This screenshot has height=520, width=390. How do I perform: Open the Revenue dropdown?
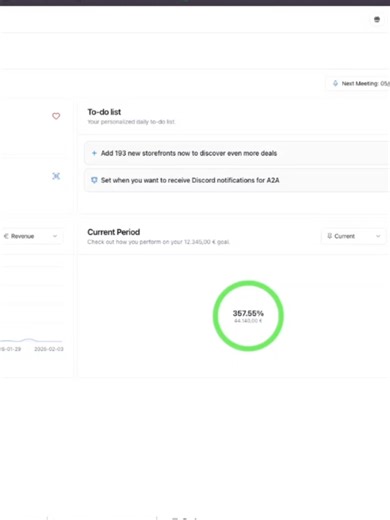[31, 236]
